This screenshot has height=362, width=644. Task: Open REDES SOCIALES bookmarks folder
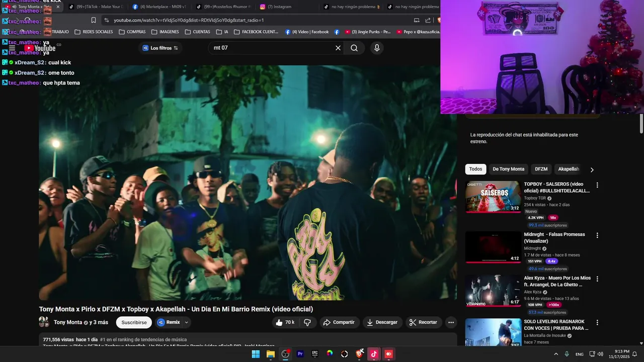click(94, 32)
